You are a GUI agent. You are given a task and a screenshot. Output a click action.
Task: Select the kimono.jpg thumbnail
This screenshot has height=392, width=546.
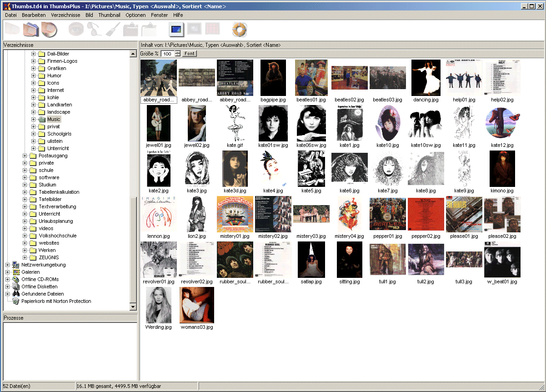coord(502,169)
